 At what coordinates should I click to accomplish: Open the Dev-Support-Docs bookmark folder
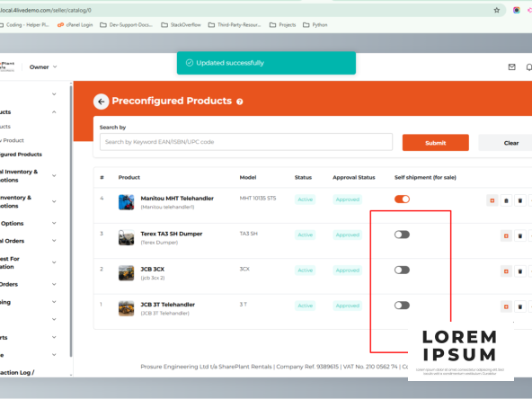coord(126,25)
